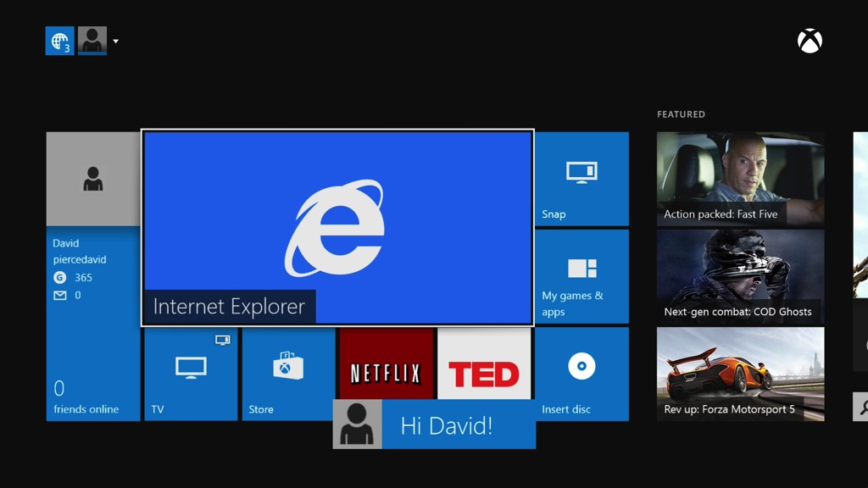The height and width of the screenshot is (488, 868).
Task: Click the globe notifications icon
Action: [x=60, y=41]
